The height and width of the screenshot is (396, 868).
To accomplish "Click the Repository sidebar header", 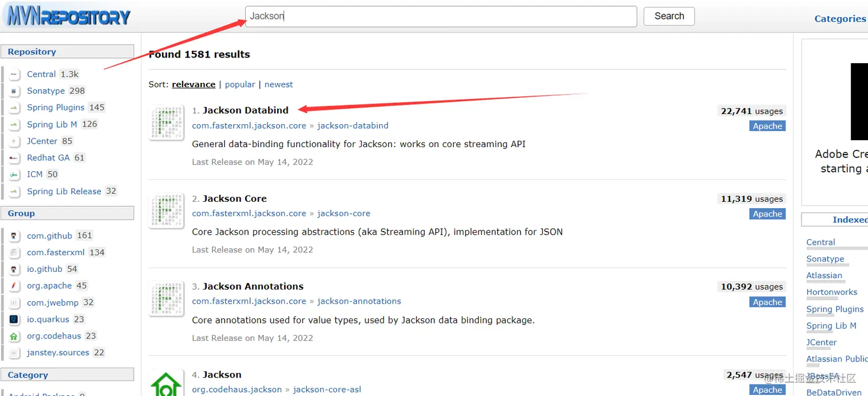I will (x=67, y=52).
